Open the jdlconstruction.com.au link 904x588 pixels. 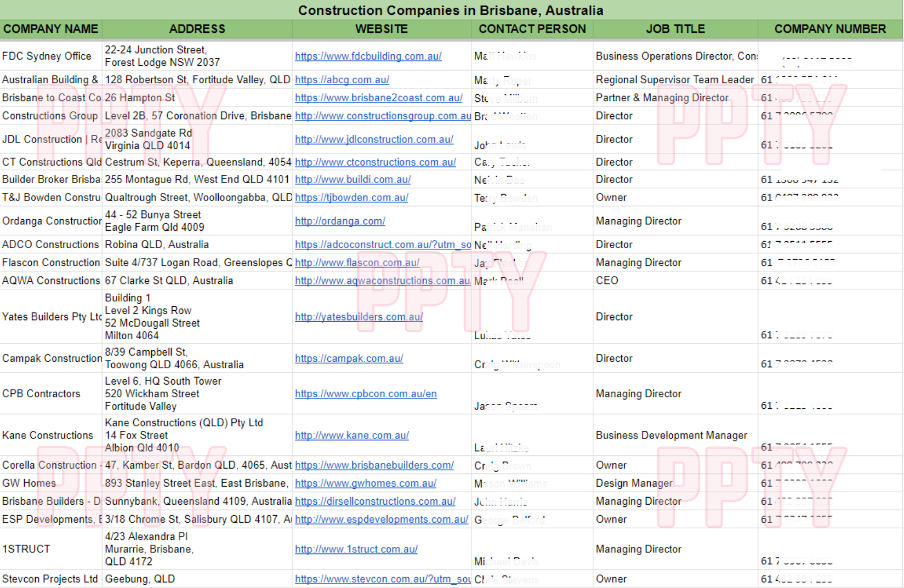(374, 140)
